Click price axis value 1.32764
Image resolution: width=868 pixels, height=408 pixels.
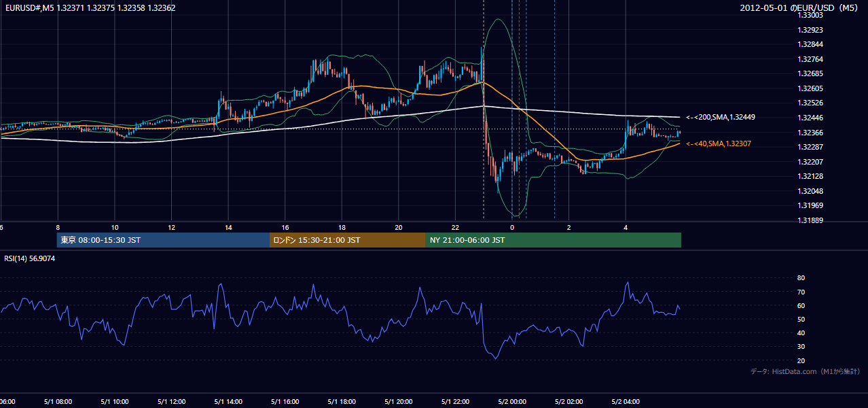pyautogui.click(x=810, y=59)
